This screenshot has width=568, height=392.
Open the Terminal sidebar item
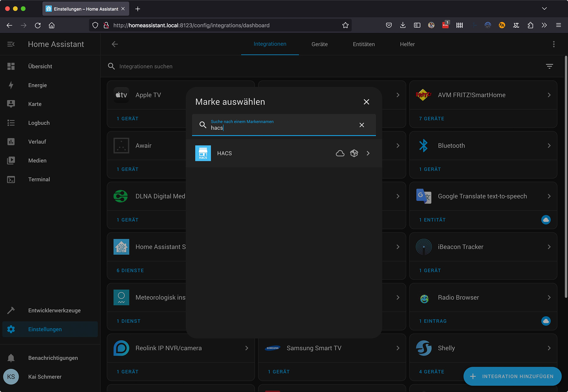click(39, 179)
